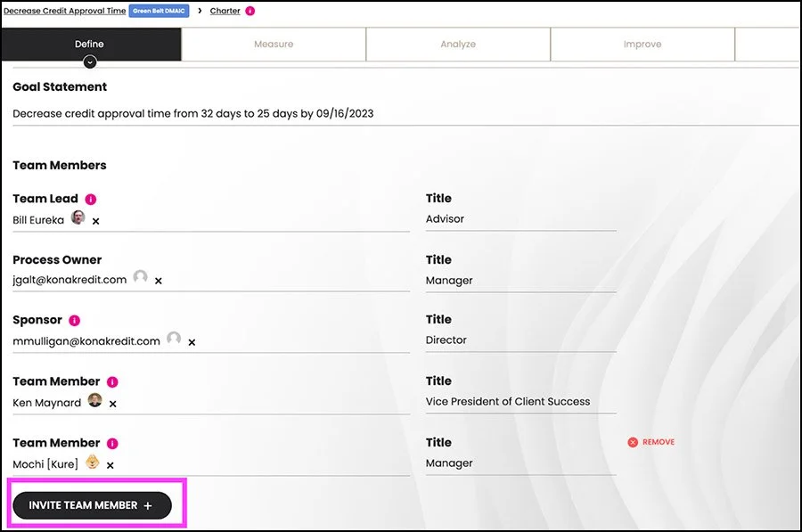The image size is (802, 532).
Task: Edit the Vice President of Client Success field
Action: coord(521,402)
